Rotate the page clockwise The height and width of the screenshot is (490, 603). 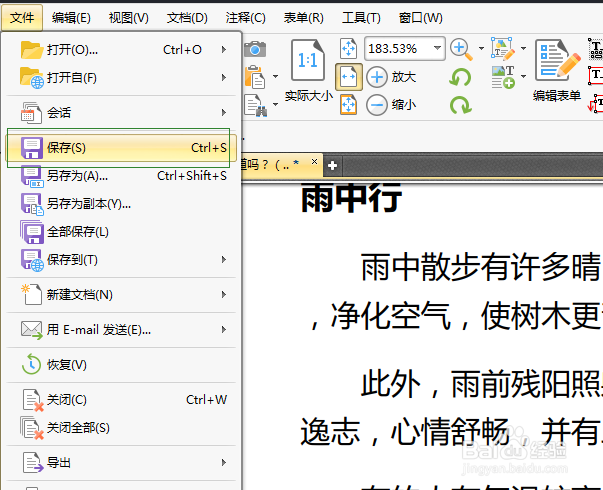(x=460, y=105)
